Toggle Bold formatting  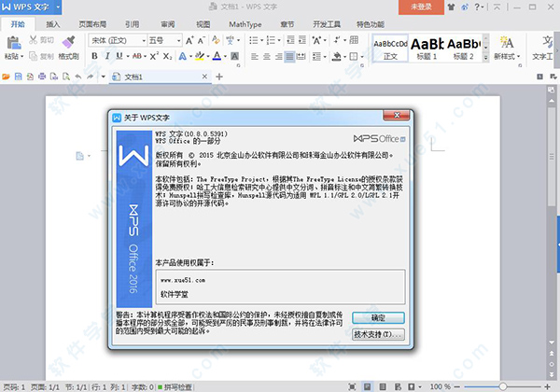point(94,56)
